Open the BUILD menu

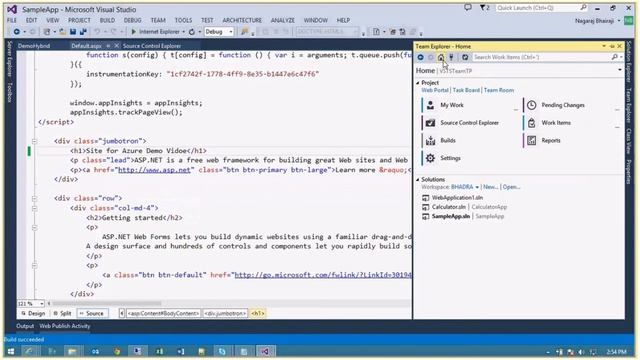pyautogui.click(x=107, y=20)
